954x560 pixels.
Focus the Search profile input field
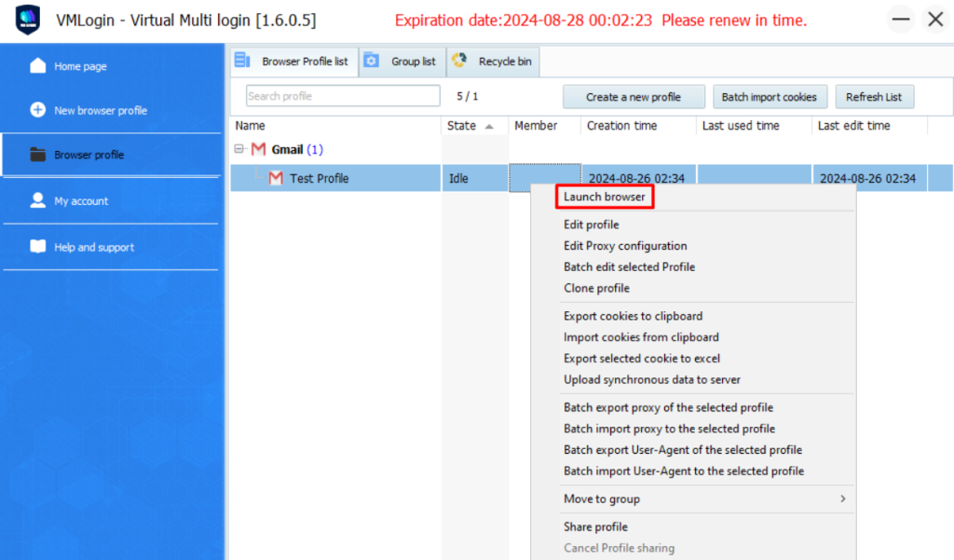pyautogui.click(x=343, y=96)
